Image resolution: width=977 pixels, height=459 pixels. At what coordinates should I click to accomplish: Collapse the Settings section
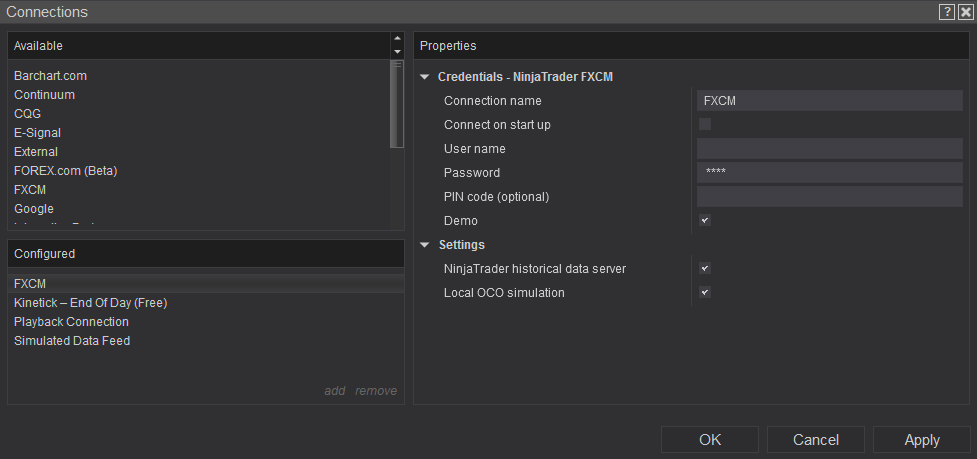tap(425, 244)
